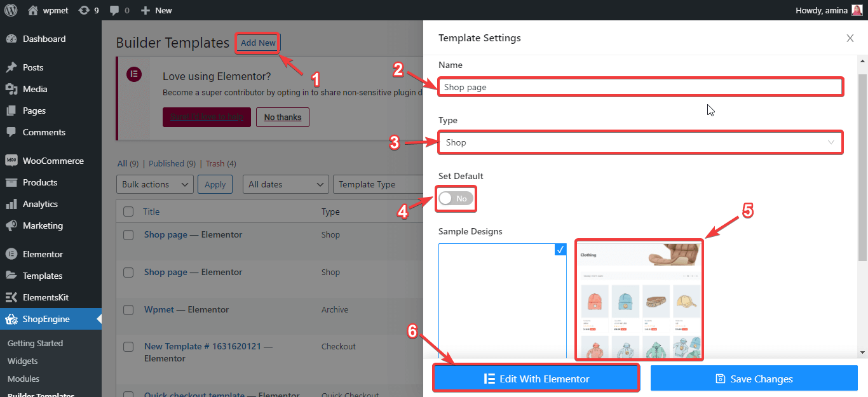The width and height of the screenshot is (868, 397).
Task: Dismiss notice with No thanks button
Action: tap(283, 117)
